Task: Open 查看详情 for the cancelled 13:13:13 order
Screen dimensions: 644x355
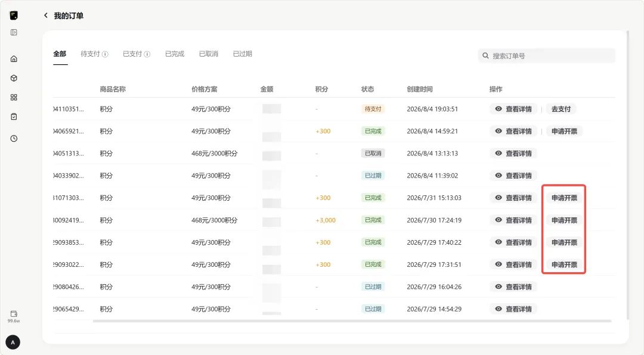Action: [513, 154]
